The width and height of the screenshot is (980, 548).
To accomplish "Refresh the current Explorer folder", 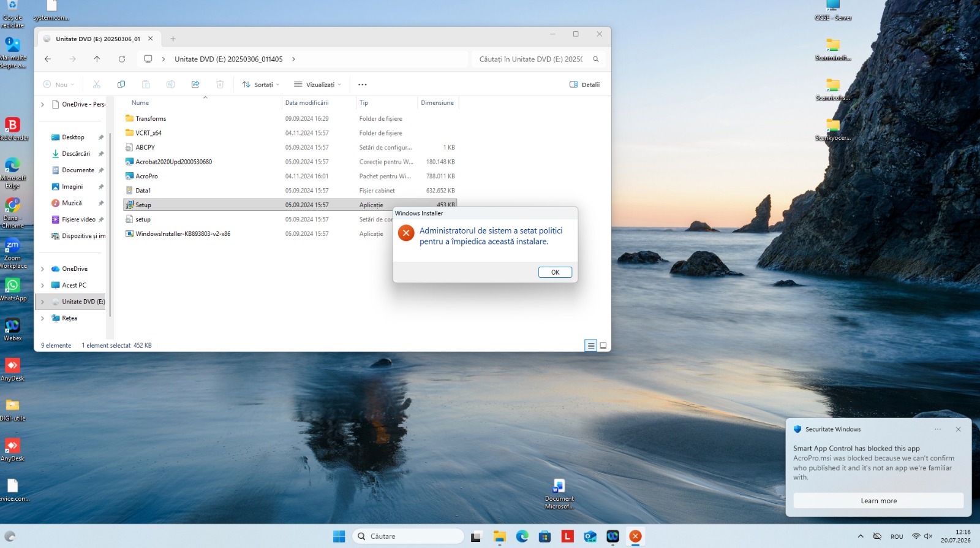I will pyautogui.click(x=122, y=59).
